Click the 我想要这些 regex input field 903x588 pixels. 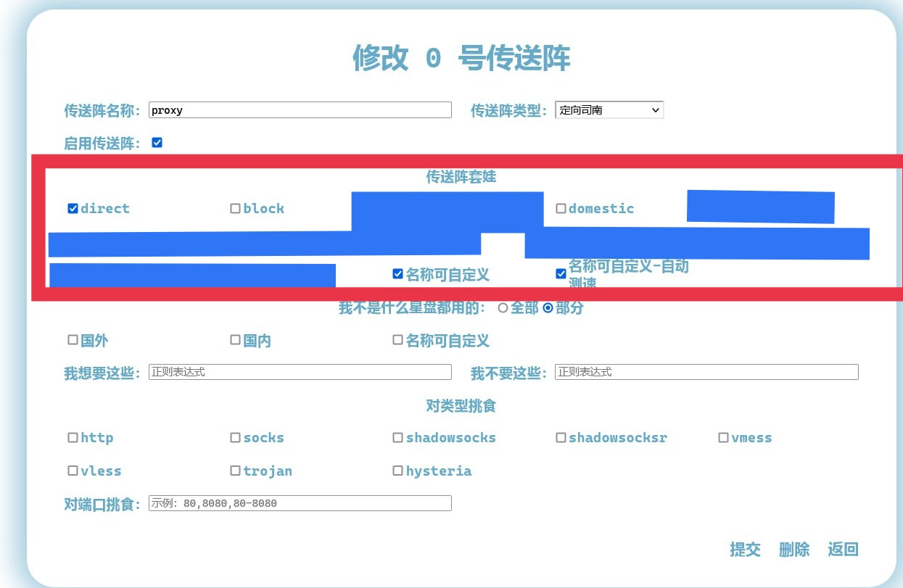(x=300, y=372)
